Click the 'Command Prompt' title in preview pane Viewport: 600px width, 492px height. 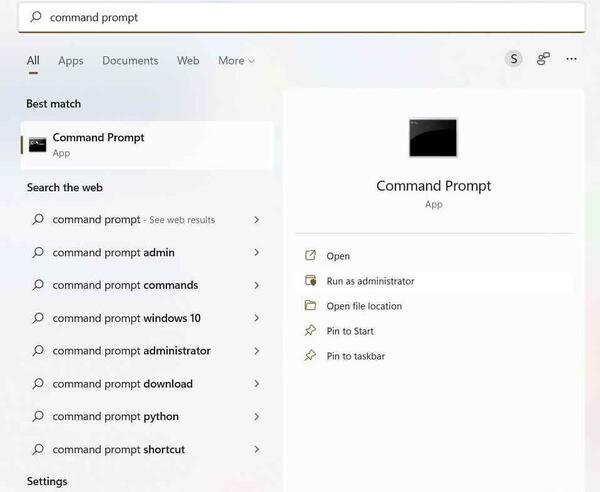[434, 186]
